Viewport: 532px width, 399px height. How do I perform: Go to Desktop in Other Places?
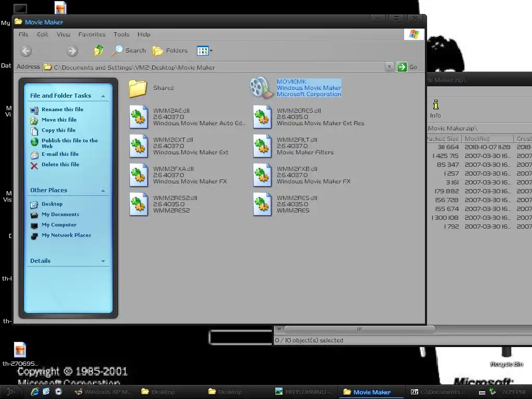pos(52,204)
